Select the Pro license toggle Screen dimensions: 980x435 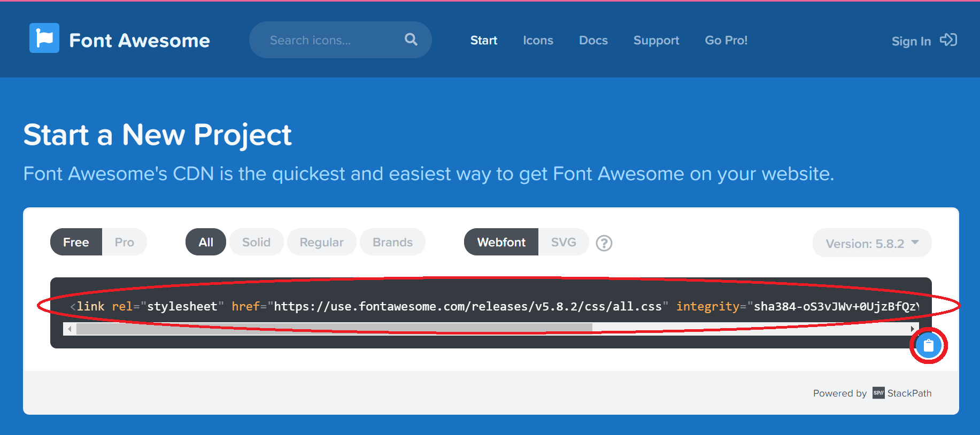tap(125, 242)
